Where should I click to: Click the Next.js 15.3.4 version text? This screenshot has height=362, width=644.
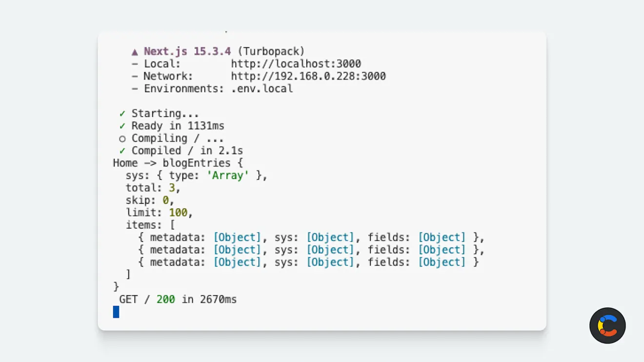tap(187, 51)
